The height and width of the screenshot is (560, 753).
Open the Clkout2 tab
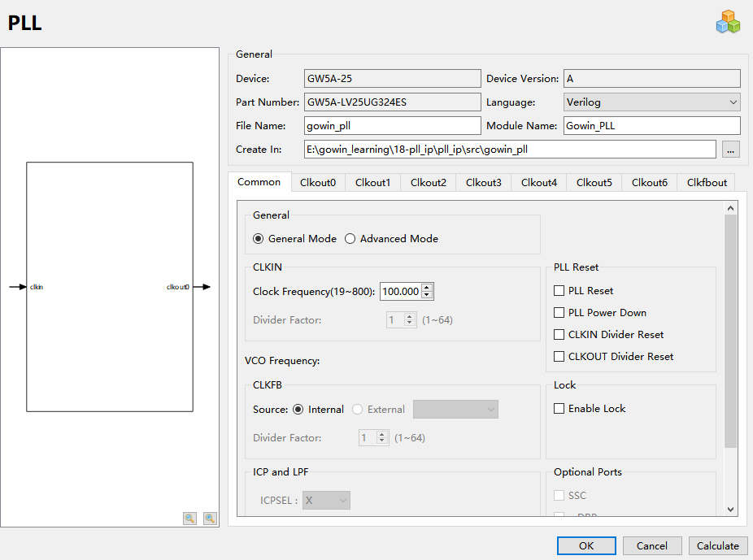pyautogui.click(x=429, y=182)
